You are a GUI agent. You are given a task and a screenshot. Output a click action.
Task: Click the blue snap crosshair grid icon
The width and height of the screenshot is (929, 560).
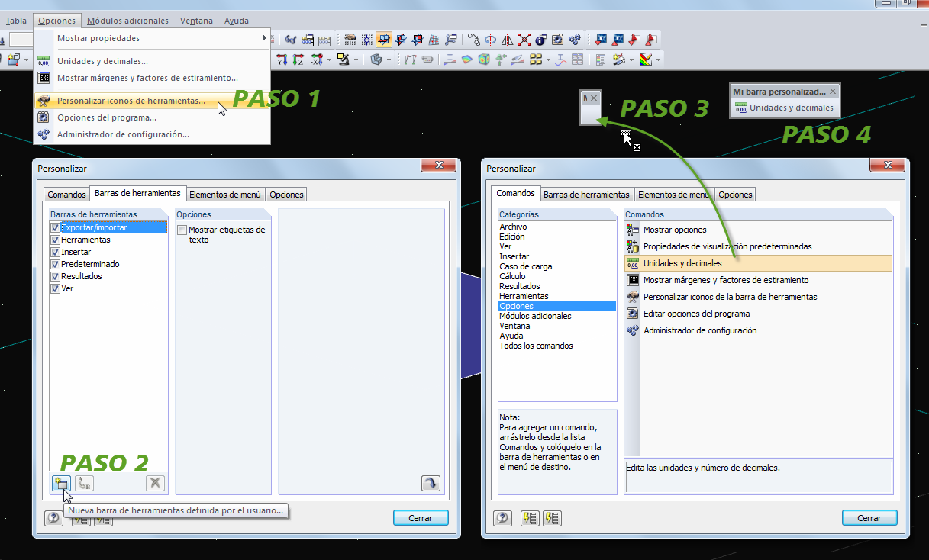click(367, 40)
